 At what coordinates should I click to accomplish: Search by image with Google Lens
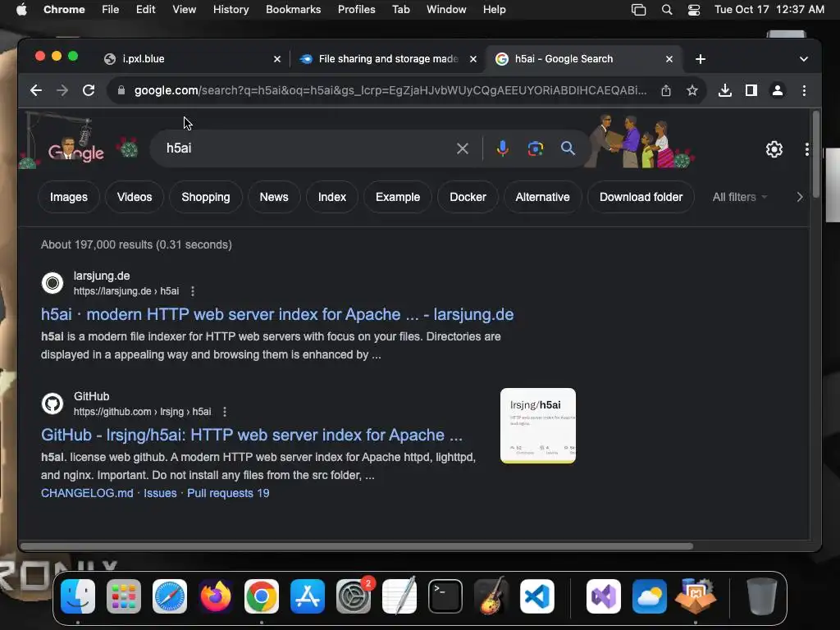click(535, 148)
